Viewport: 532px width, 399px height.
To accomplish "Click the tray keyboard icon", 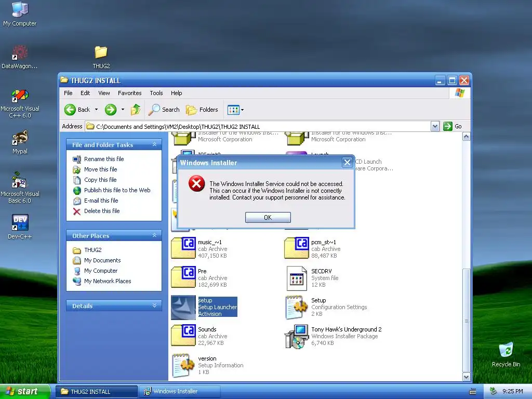I will (472, 392).
